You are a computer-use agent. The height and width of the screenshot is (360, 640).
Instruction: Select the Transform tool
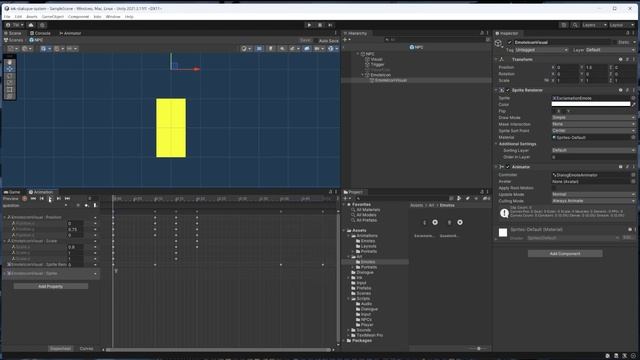pos(10,96)
